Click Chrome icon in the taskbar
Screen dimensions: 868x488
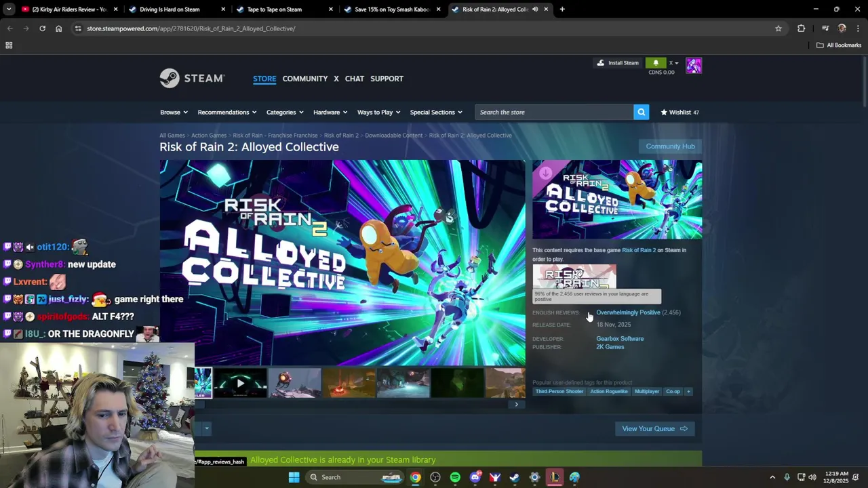(x=415, y=477)
